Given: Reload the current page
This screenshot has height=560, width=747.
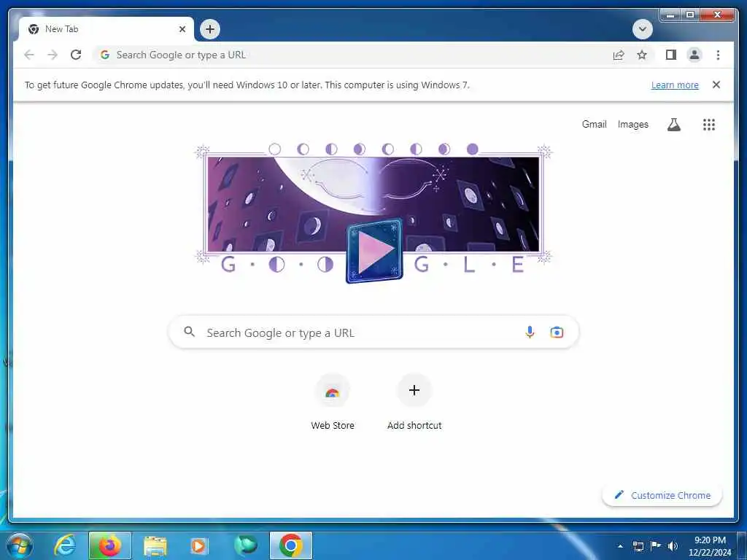Looking at the screenshot, I should pyautogui.click(x=76, y=55).
